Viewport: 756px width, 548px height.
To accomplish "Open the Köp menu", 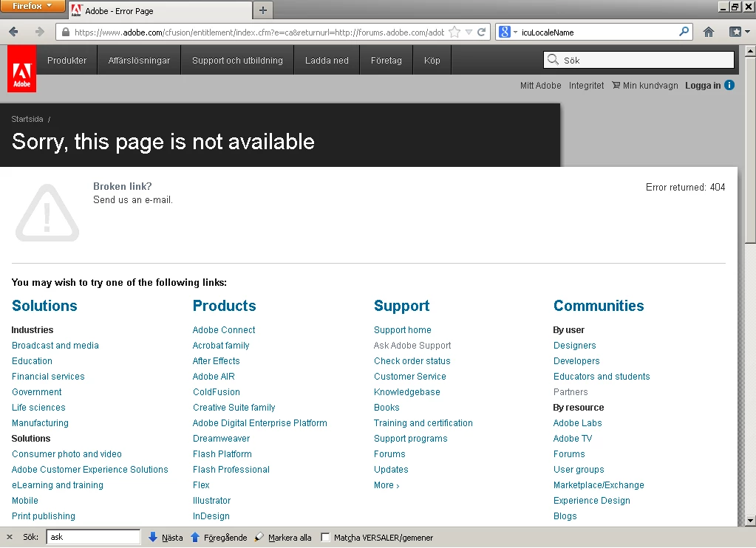I will click(432, 61).
